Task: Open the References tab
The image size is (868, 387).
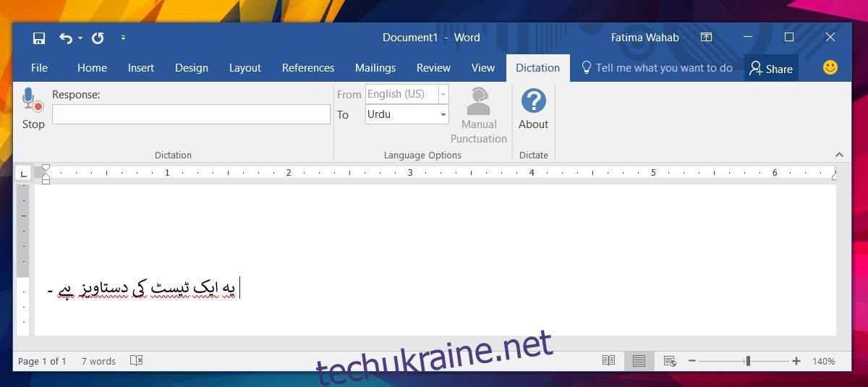Action: [308, 68]
